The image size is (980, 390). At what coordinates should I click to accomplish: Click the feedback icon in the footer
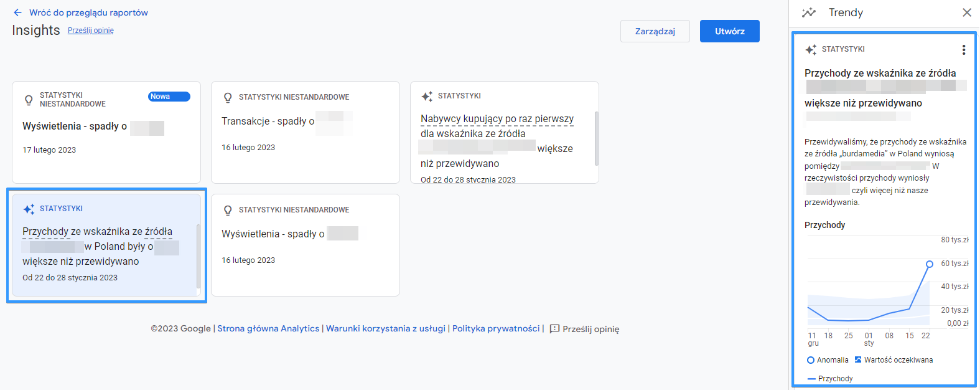555,329
